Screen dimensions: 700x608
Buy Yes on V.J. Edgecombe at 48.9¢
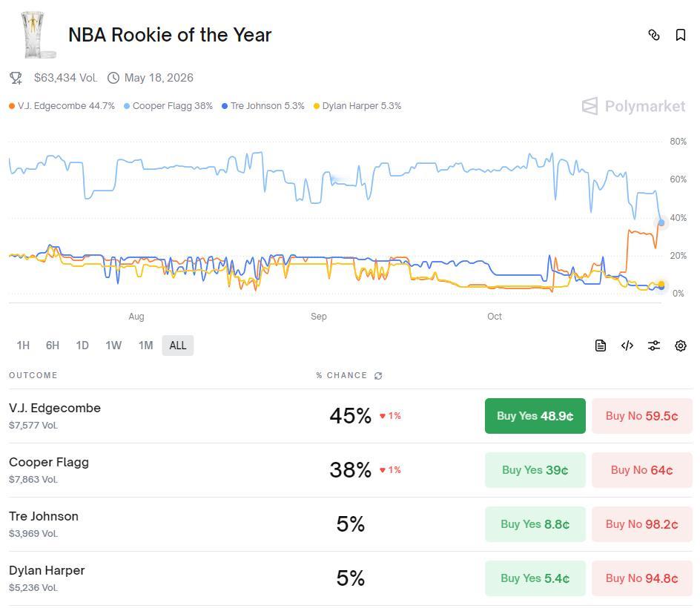tap(535, 416)
